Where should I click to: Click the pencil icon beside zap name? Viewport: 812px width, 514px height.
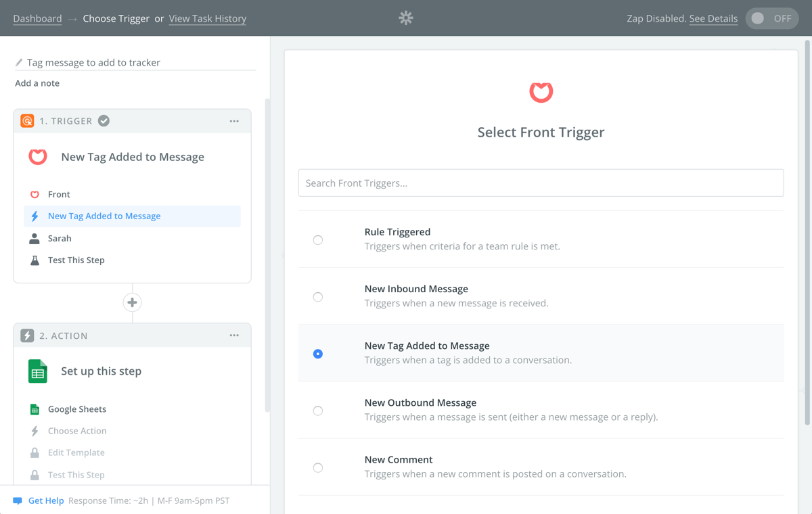coord(19,62)
